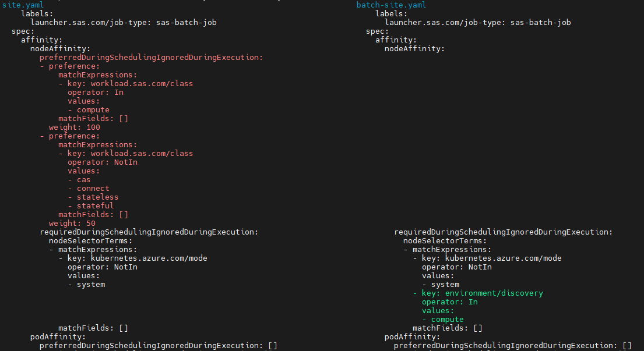Viewport: 644px width, 351px height.
Task: Click the compute value in batch-site.yaml
Action: click(447, 319)
